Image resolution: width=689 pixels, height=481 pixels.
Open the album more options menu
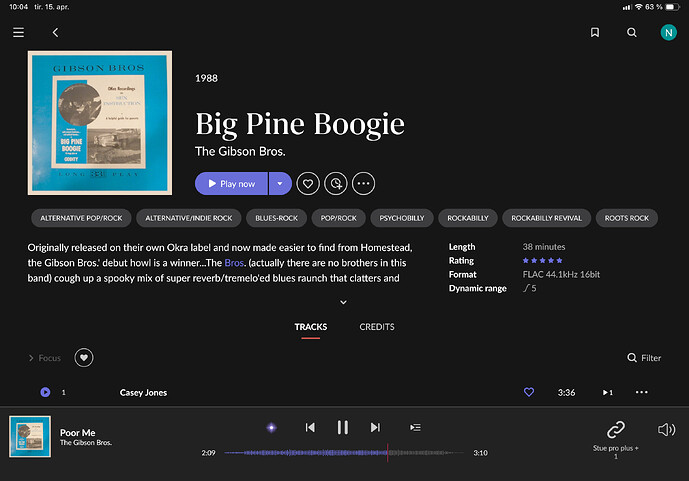coord(363,184)
